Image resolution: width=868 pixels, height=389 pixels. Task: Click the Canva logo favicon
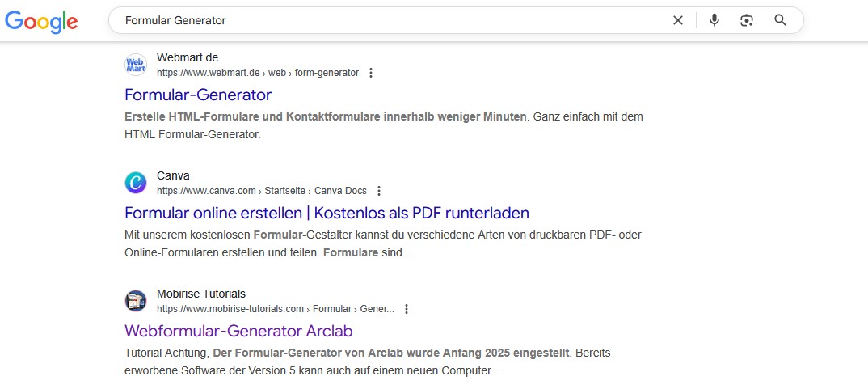(136, 183)
